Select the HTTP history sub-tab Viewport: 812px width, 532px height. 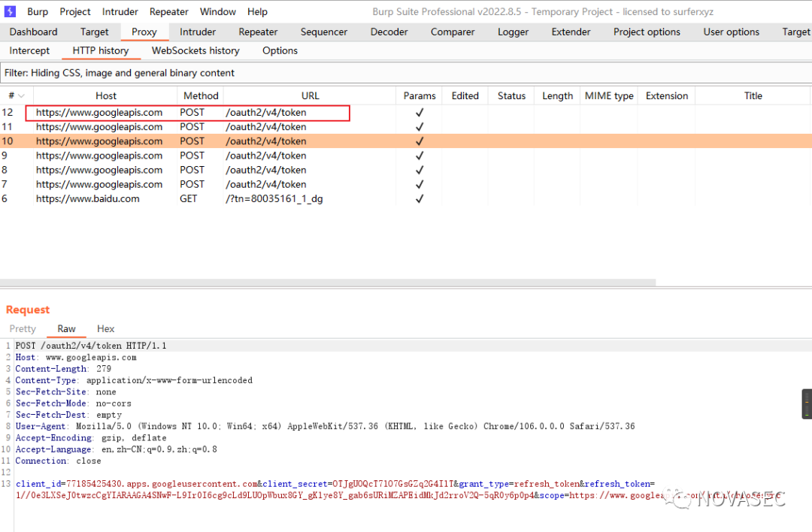pyautogui.click(x=101, y=50)
